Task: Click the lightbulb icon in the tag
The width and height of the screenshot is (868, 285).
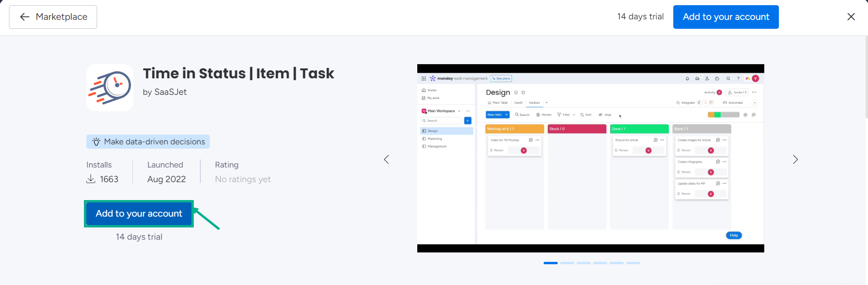Action: pyautogui.click(x=96, y=142)
